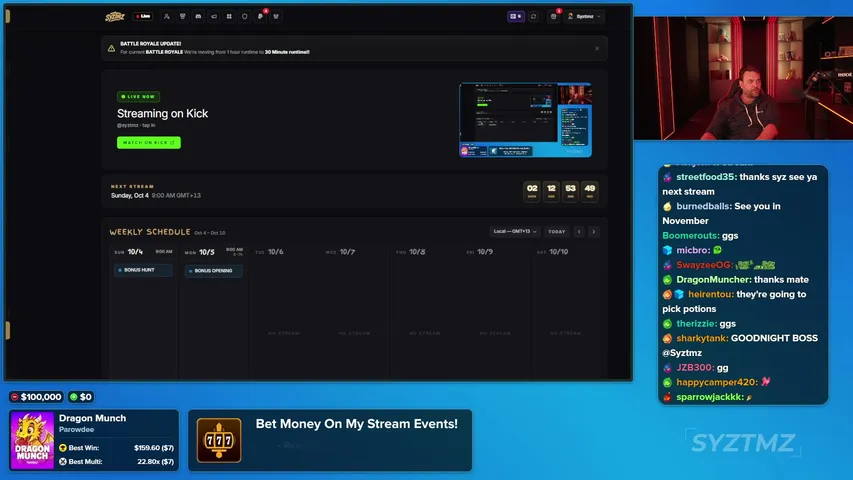Screen dimensions: 853x480
Task: Click micbro's username in chat
Action: (692, 250)
